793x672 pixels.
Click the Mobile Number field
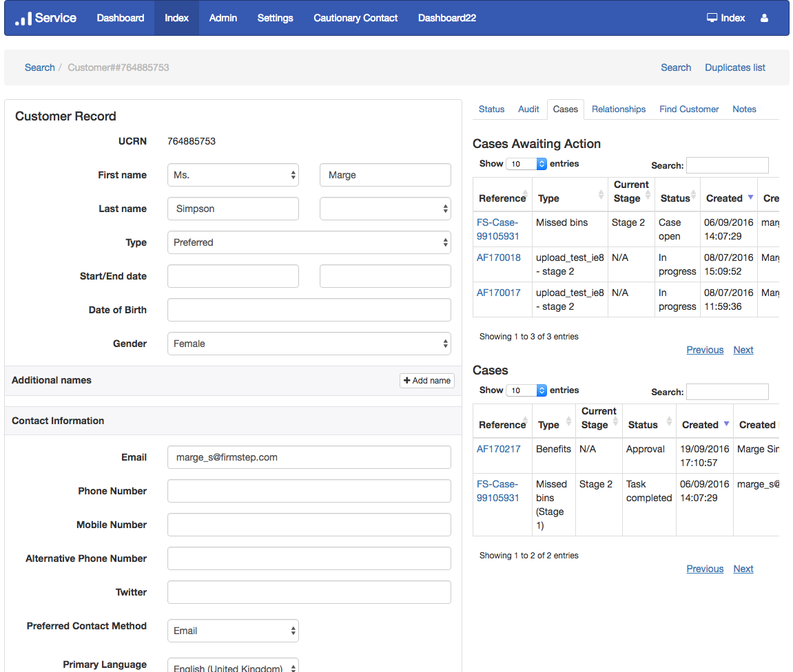309,525
